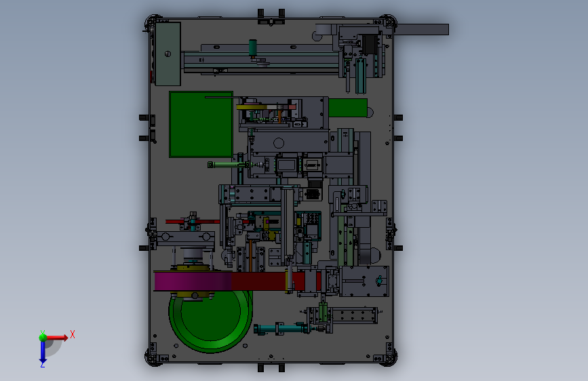Viewport: 588px width, 381px height.
Task: Select the gray vertical block at top-left corner
Action: [x=168, y=54]
